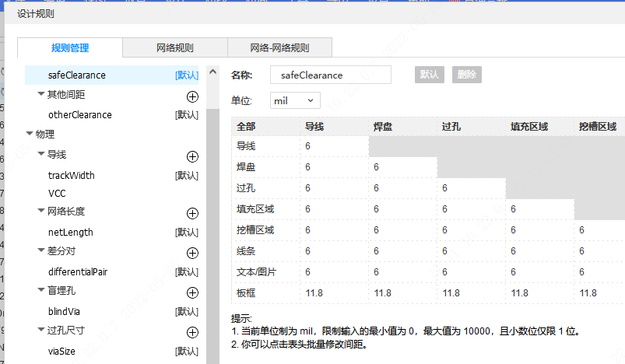Add a new 网络长度 rule

192,212
